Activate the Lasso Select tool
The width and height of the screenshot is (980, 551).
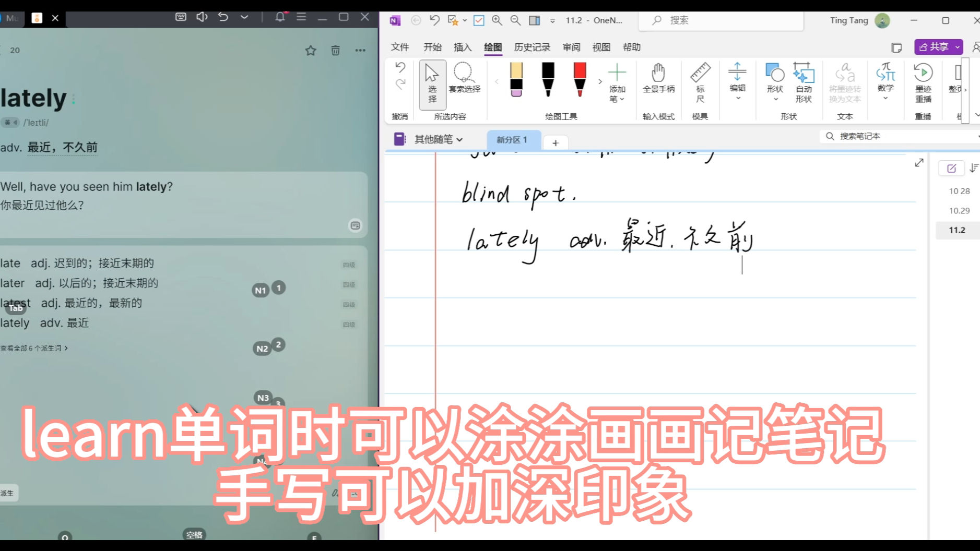464,78
